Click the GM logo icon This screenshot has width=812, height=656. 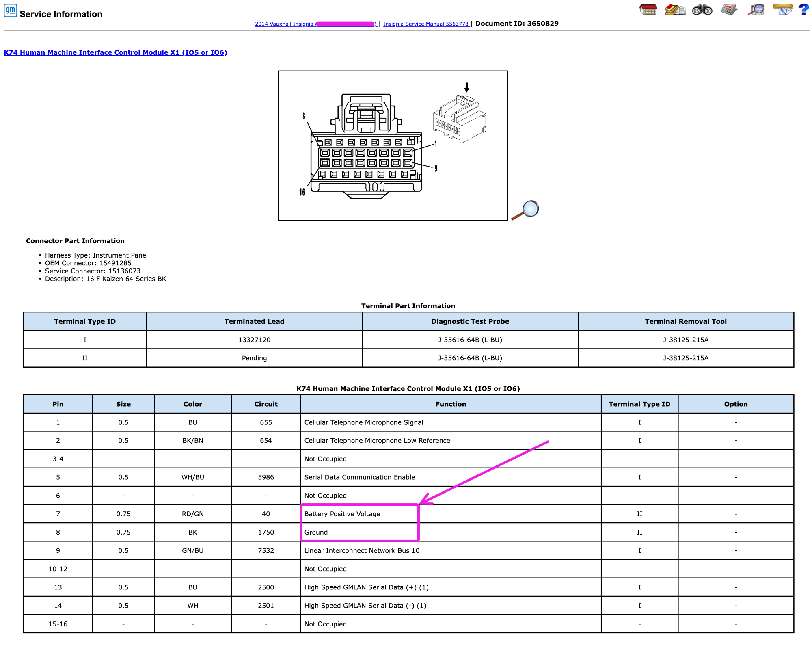10,10
